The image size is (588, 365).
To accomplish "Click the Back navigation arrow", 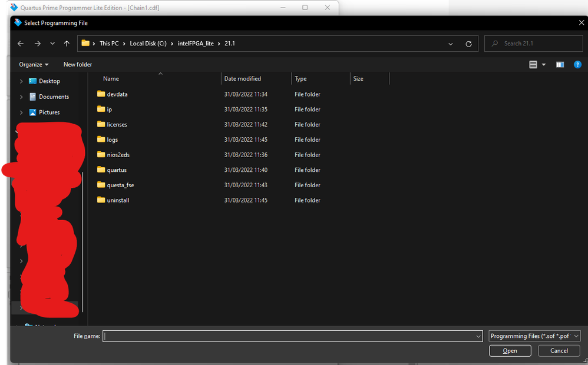I will coord(21,44).
